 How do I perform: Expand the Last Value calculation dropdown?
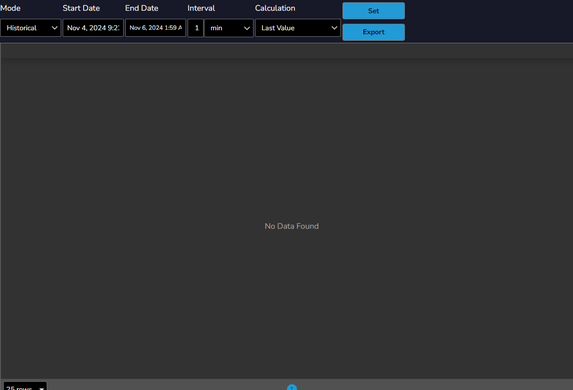pos(298,28)
